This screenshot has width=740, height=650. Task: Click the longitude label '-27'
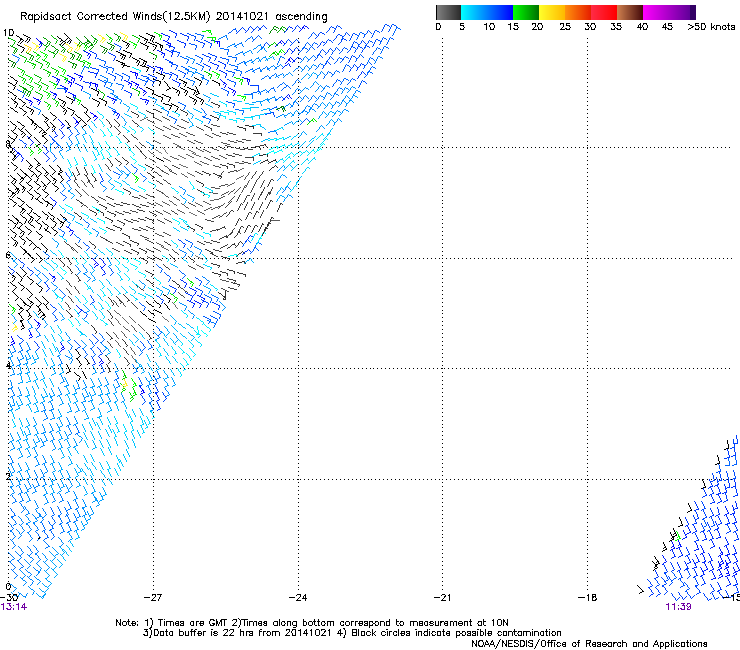pos(153,598)
